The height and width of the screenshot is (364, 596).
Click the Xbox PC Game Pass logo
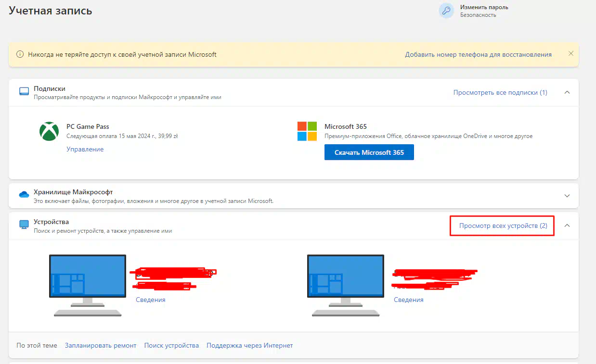tap(49, 131)
